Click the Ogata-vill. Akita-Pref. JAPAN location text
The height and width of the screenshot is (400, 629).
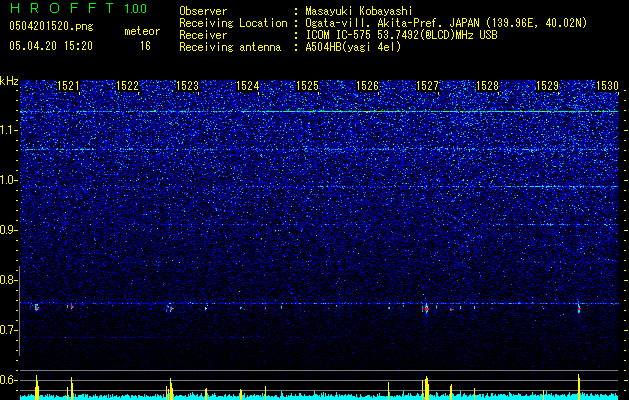coord(446,23)
